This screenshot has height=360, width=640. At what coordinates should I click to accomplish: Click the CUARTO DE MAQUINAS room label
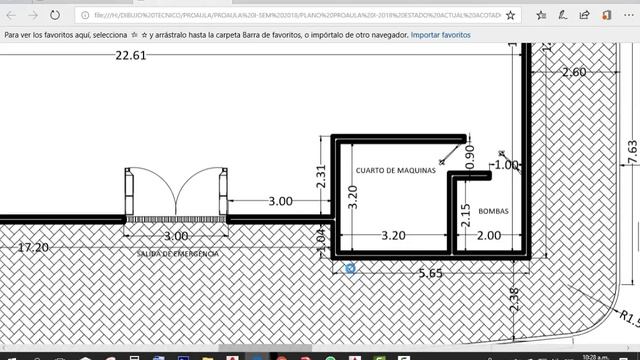point(396,171)
